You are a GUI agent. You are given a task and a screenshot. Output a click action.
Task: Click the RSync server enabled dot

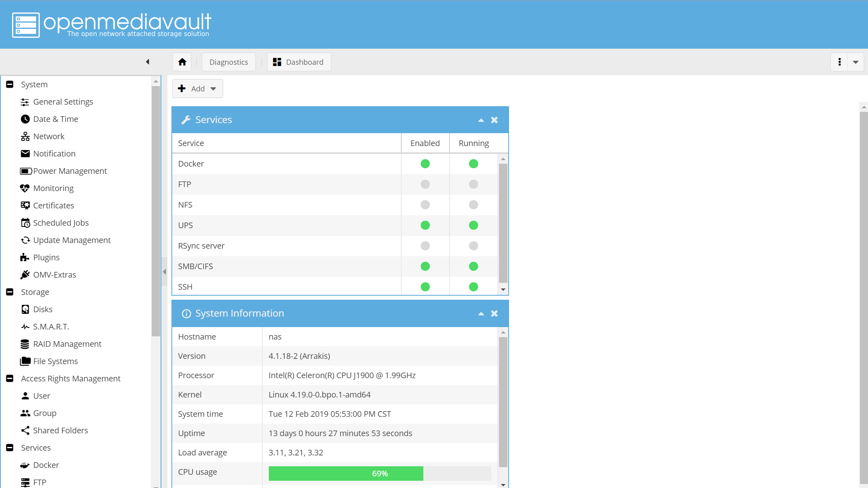coord(425,246)
